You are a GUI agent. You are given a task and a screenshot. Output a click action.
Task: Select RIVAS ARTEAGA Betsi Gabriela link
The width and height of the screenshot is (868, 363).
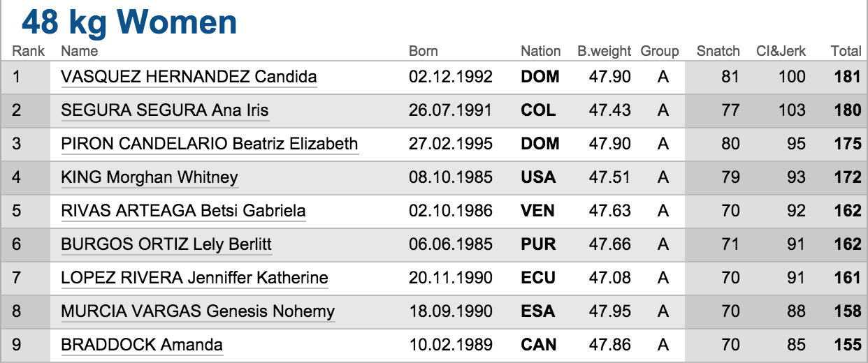click(183, 211)
